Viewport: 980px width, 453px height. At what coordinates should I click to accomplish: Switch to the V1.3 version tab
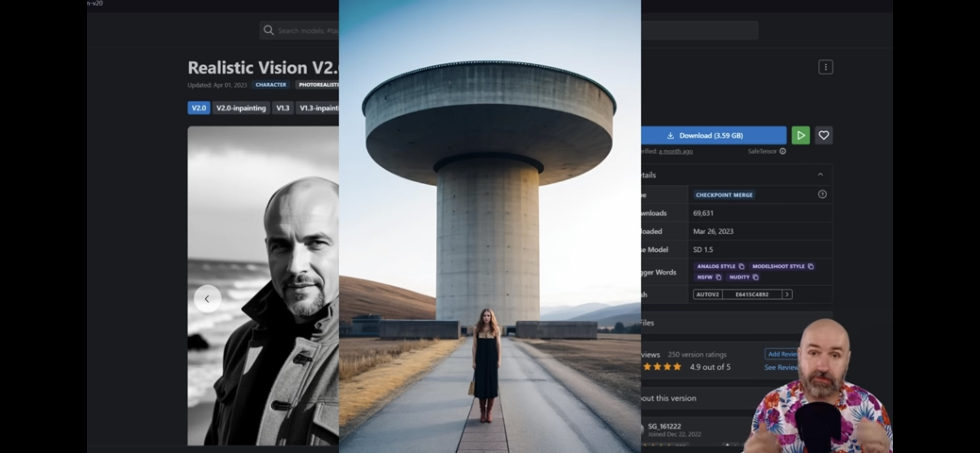[x=283, y=108]
